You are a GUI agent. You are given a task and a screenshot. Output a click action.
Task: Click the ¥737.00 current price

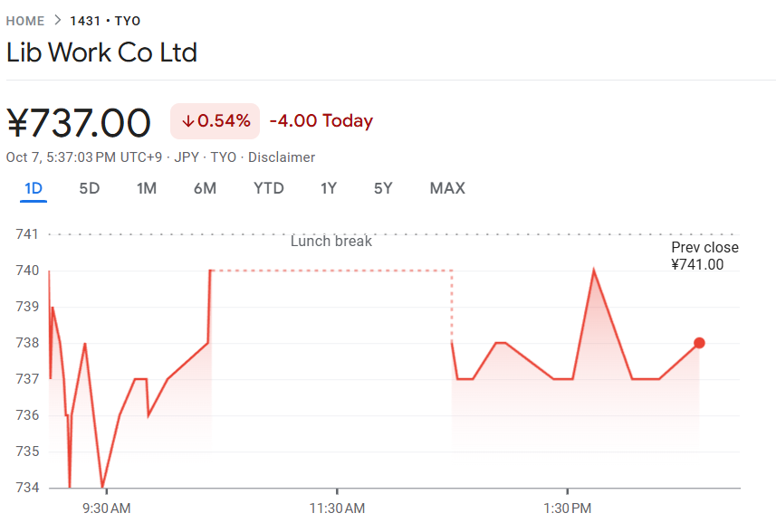coord(79,122)
